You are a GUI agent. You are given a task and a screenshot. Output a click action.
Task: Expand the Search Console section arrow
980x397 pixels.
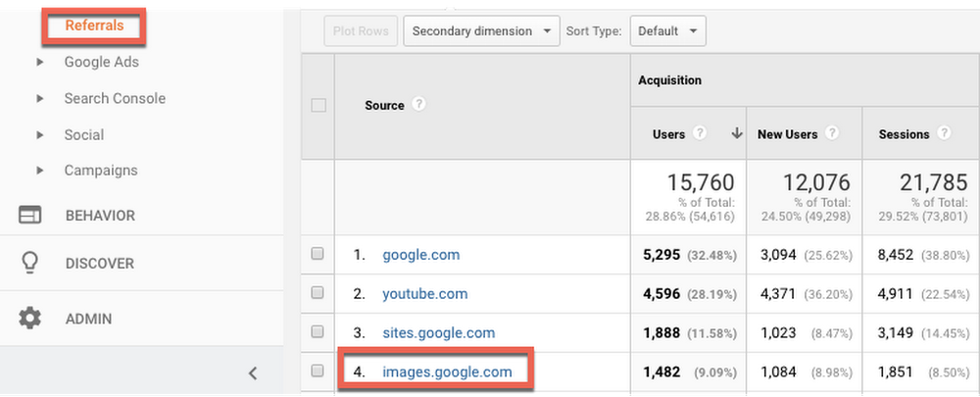pyautogui.click(x=40, y=98)
